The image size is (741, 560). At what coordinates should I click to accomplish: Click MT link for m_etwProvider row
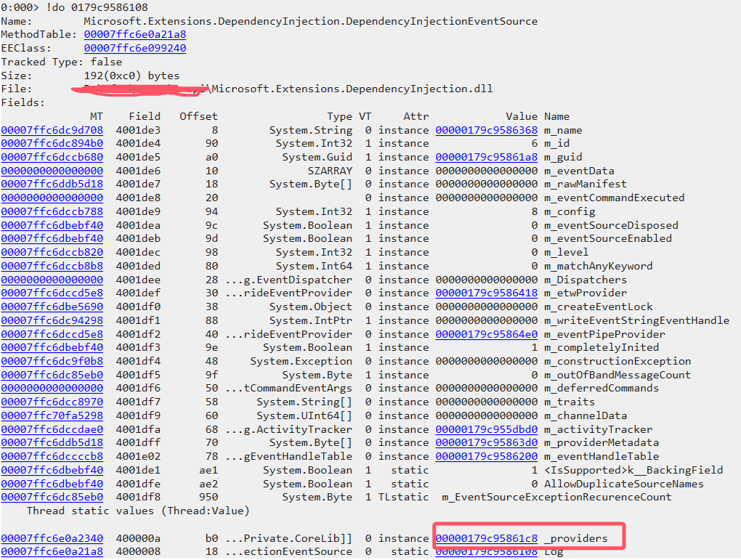pyautogui.click(x=52, y=293)
